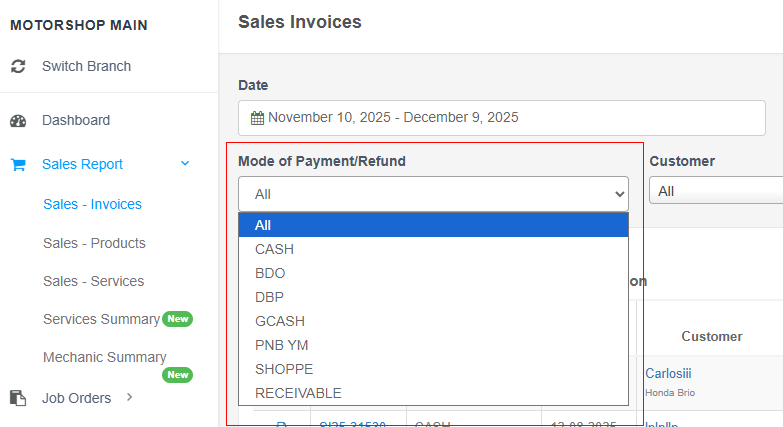783x427 pixels.
Task: Close the Mode of Payment/Refund dropdown
Action: 433,194
